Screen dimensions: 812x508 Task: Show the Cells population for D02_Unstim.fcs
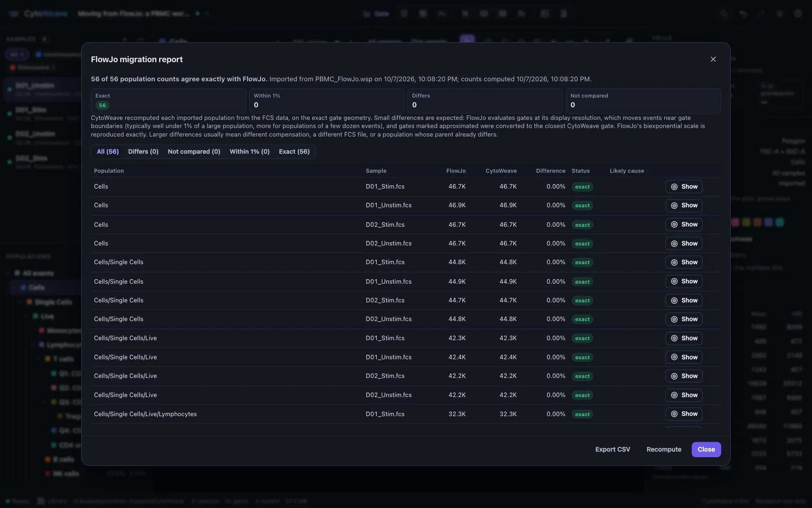(684, 243)
